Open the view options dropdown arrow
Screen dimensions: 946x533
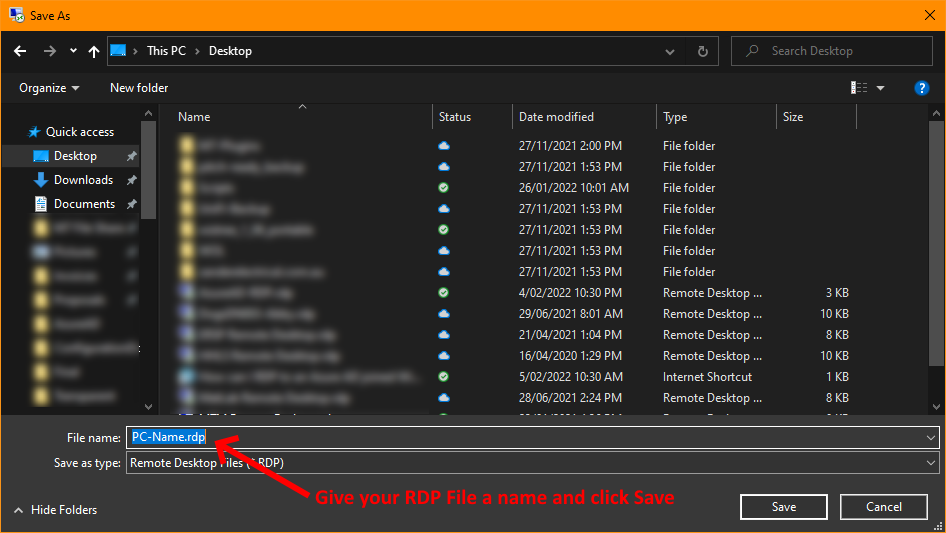[881, 88]
